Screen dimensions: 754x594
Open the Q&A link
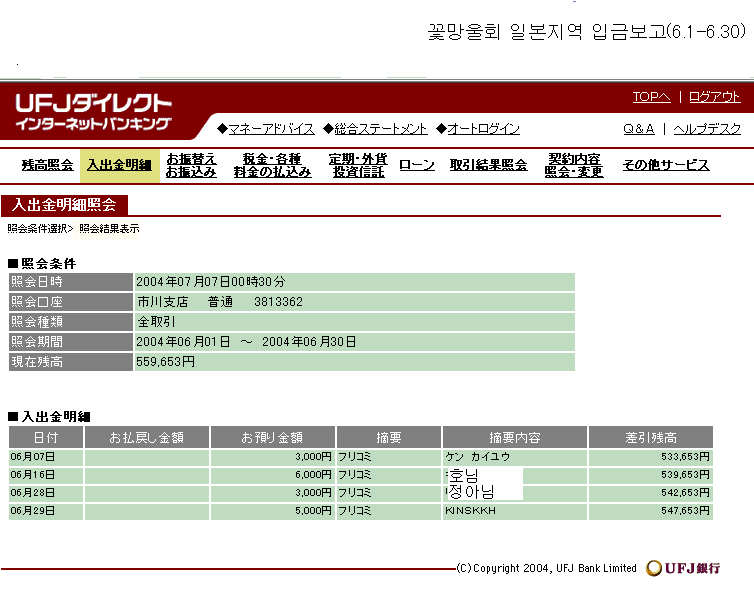638,129
